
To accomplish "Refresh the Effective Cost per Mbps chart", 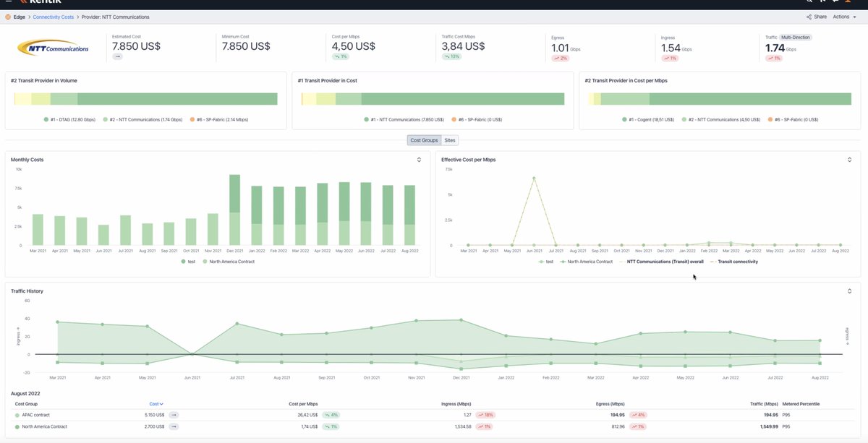I will pyautogui.click(x=849, y=160).
